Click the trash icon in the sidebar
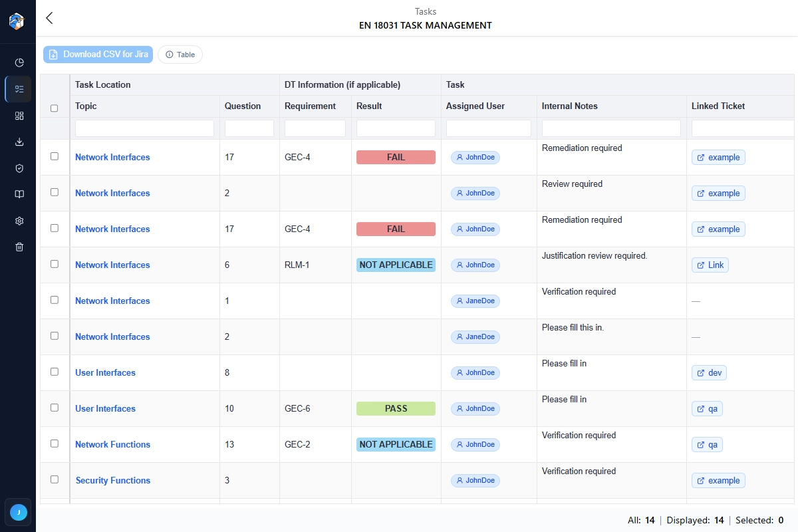Viewport: 798px width, 532px height. tap(19, 247)
